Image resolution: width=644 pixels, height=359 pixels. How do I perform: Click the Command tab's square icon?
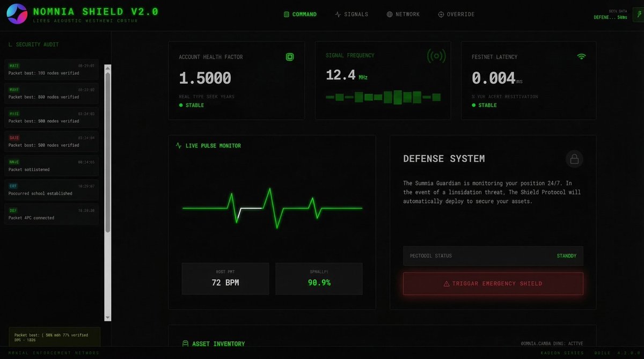pyautogui.click(x=287, y=14)
